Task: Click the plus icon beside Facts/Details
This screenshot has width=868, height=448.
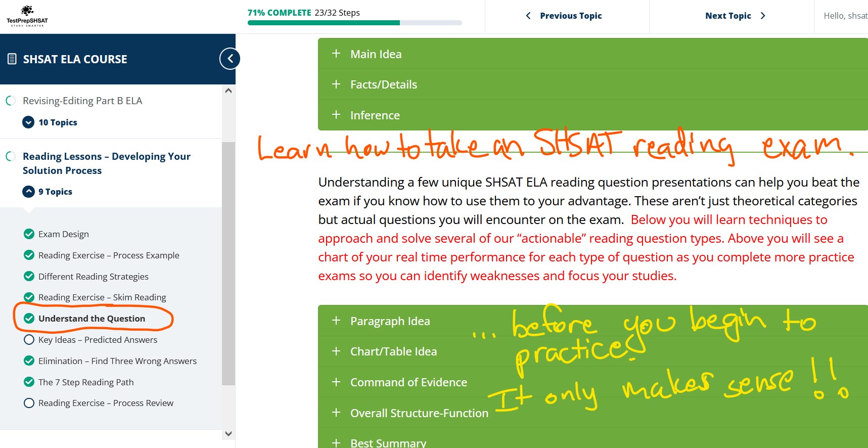Action: pyautogui.click(x=336, y=84)
